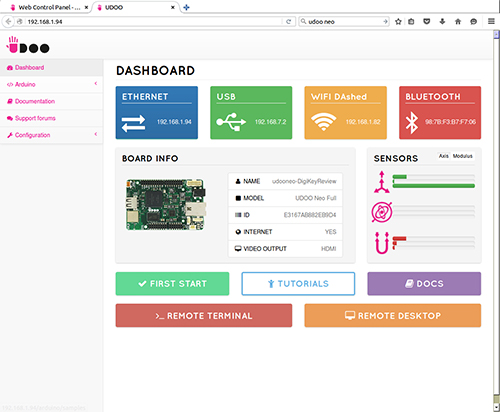Launch the Remote Desktop
500x412 pixels.
coord(393,315)
